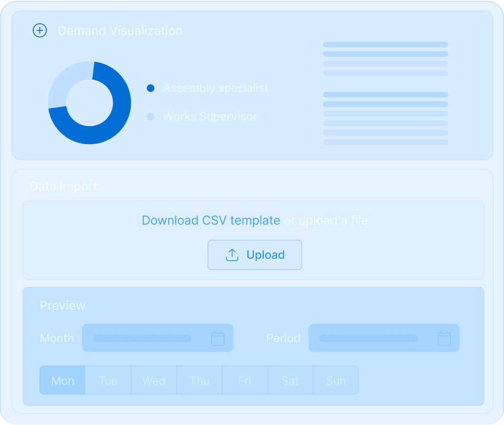Open the Download CSV template link
This screenshot has width=504, height=425.
[x=211, y=220]
